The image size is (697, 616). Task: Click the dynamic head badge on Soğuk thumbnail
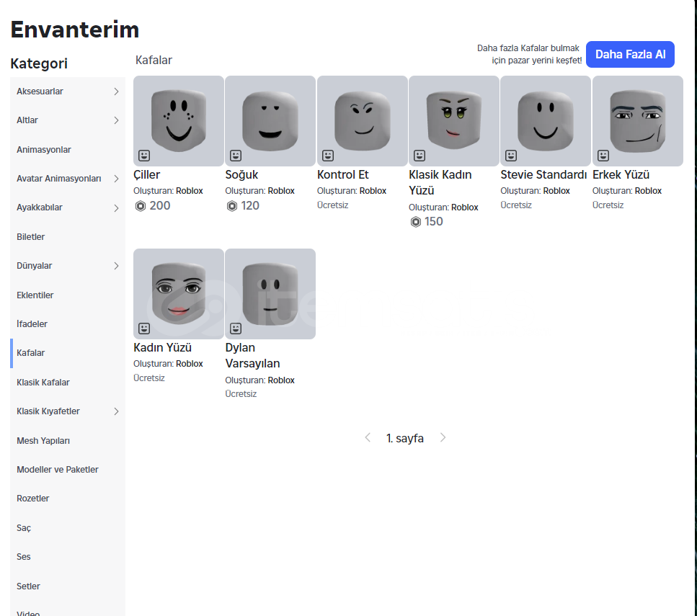[236, 156]
